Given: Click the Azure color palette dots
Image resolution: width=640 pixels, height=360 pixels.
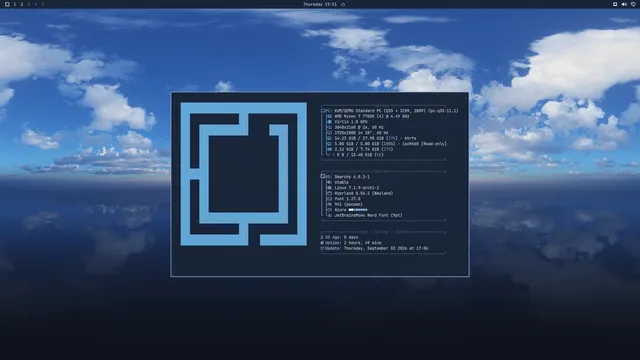Looking at the screenshot, I should 358,210.
